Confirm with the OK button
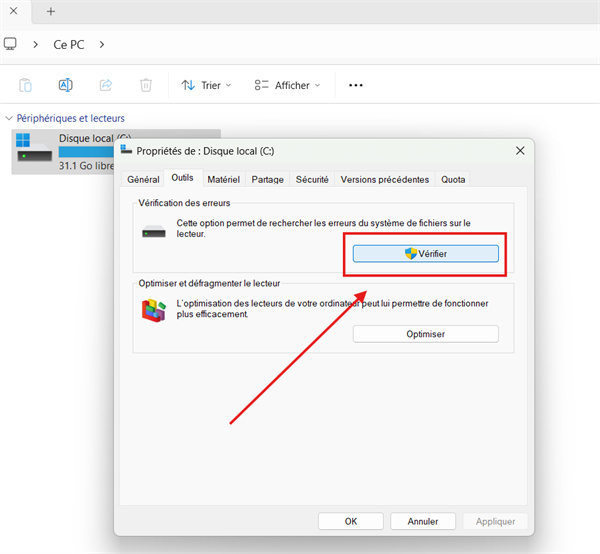 click(351, 521)
